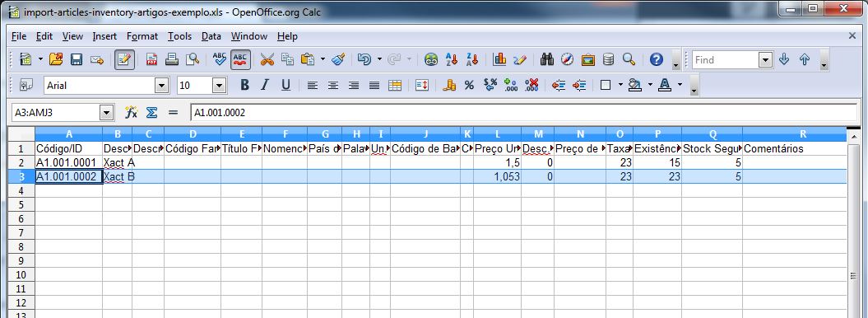Find previous with the up arrow

tap(805, 59)
